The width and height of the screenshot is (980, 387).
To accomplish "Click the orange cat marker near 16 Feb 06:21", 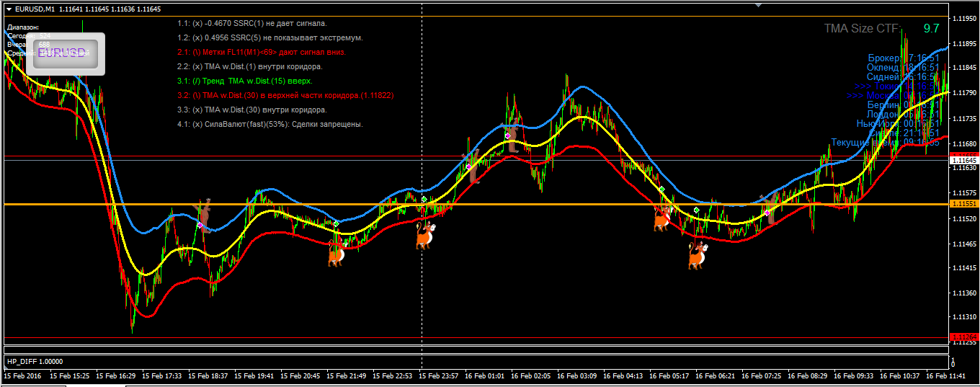I will [x=697, y=255].
